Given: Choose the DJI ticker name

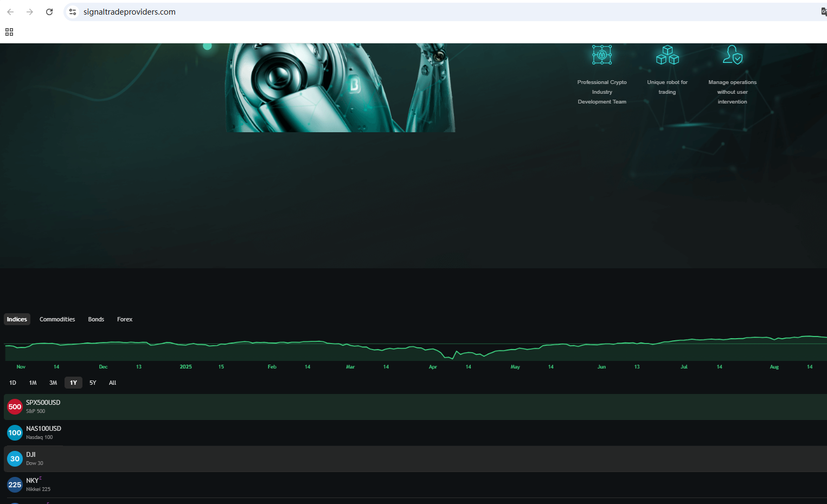Looking at the screenshot, I should tap(30, 455).
